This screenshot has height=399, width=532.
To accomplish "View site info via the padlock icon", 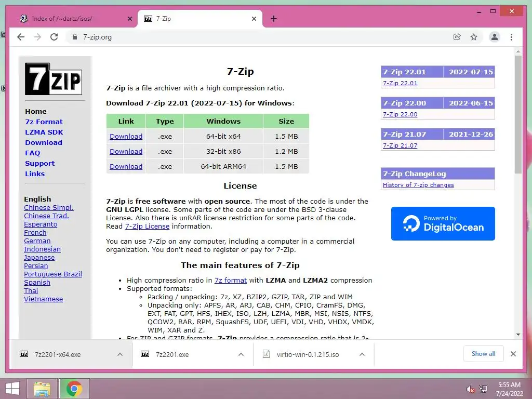I will [x=75, y=37].
